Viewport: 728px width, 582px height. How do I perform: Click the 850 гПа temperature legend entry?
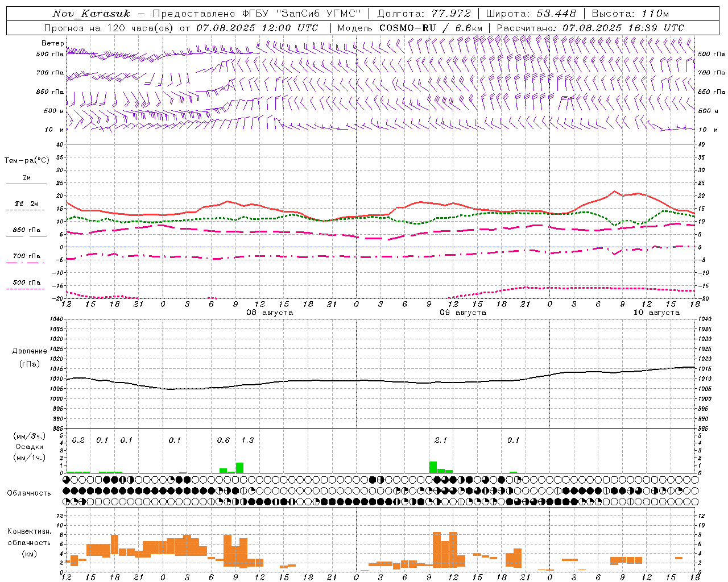[27, 230]
